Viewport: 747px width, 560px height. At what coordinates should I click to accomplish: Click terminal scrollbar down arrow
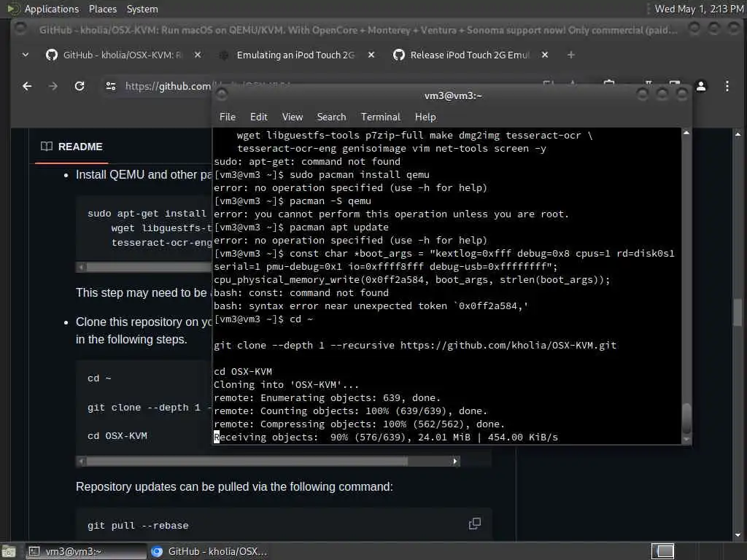(x=686, y=439)
